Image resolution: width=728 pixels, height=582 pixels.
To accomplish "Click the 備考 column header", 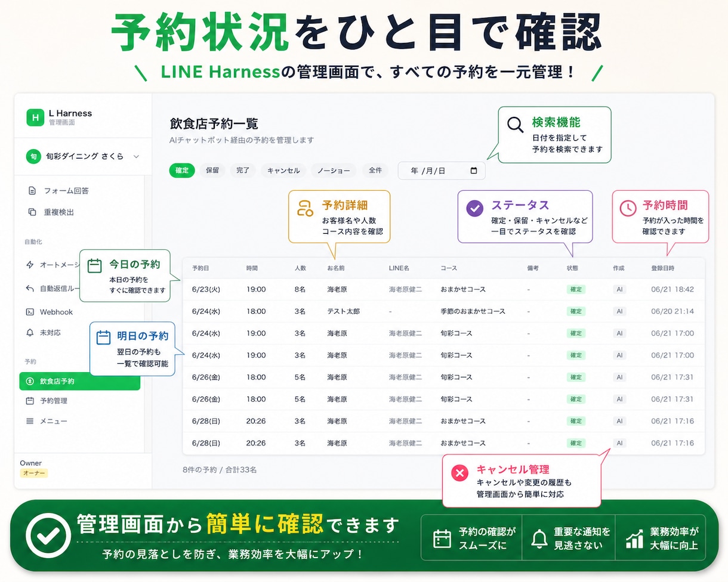I will pos(533,268).
